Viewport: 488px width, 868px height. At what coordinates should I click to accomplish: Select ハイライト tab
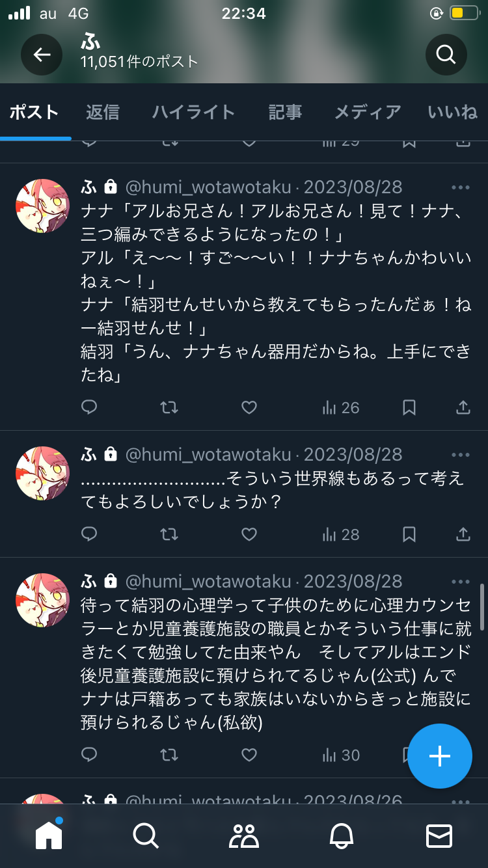pos(193,112)
